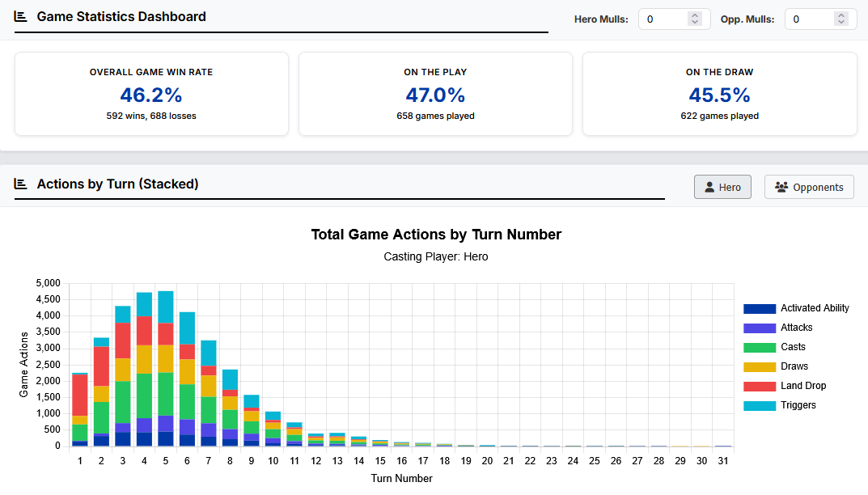Click the Casts legend label
Screen dimensions: 868x495
[x=793, y=347]
